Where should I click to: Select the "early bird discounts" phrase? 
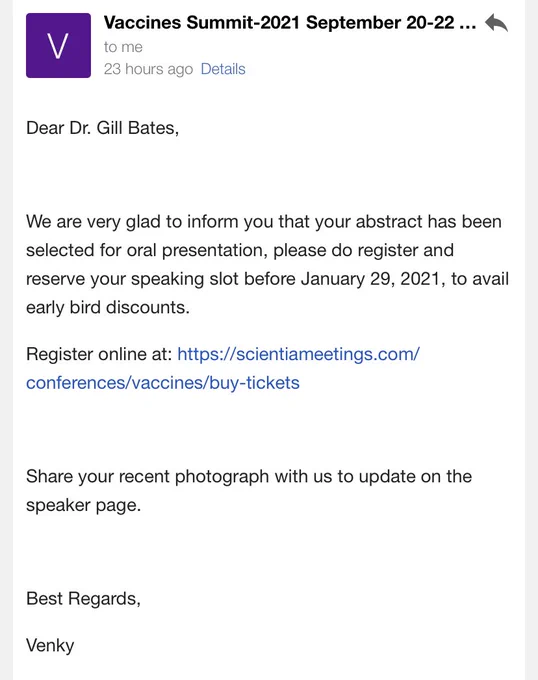click(x=108, y=307)
